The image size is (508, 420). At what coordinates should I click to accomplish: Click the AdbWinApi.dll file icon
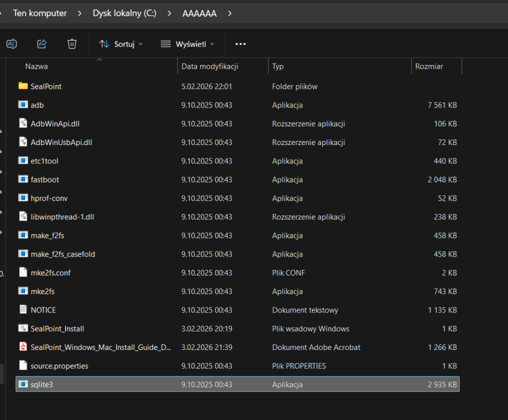[23, 123]
